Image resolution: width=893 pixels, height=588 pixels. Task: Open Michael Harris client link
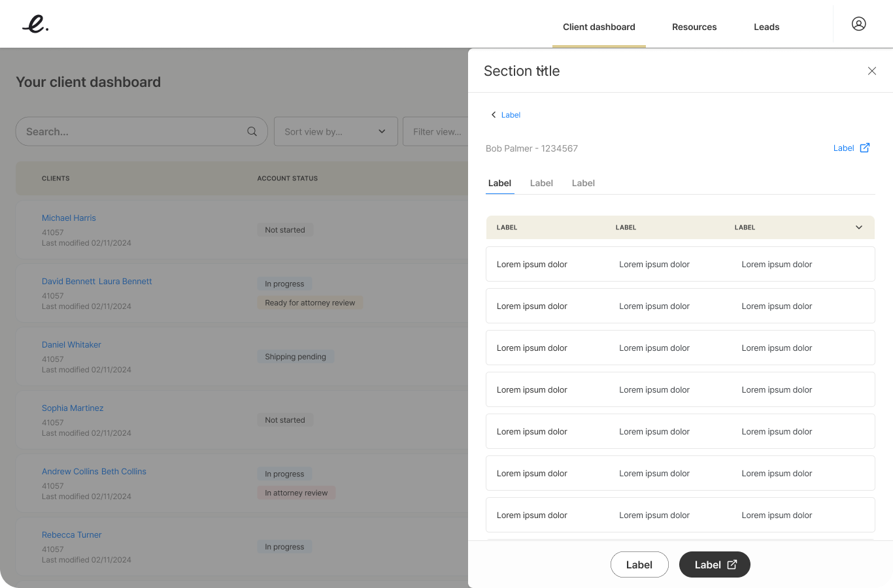point(69,218)
